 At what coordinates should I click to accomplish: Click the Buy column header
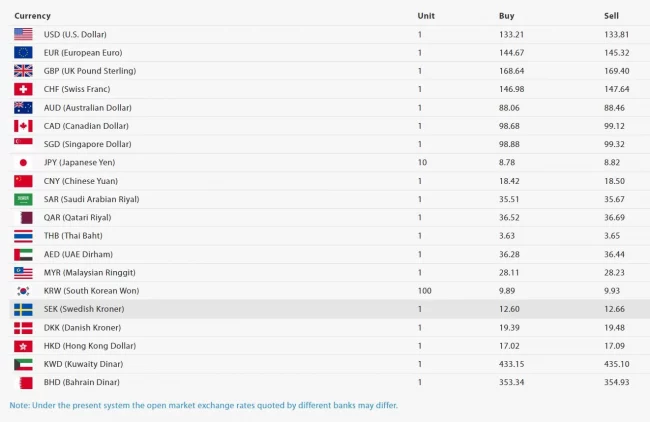[x=507, y=16]
